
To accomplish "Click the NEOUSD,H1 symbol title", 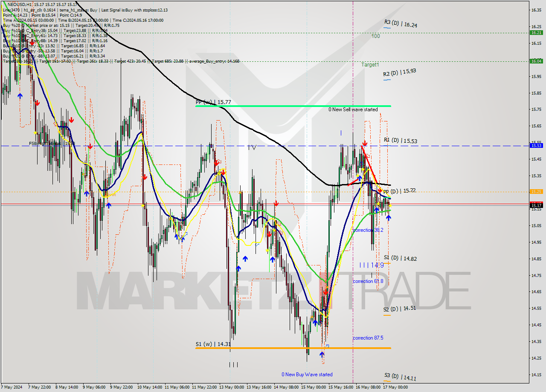I will [20, 4].
